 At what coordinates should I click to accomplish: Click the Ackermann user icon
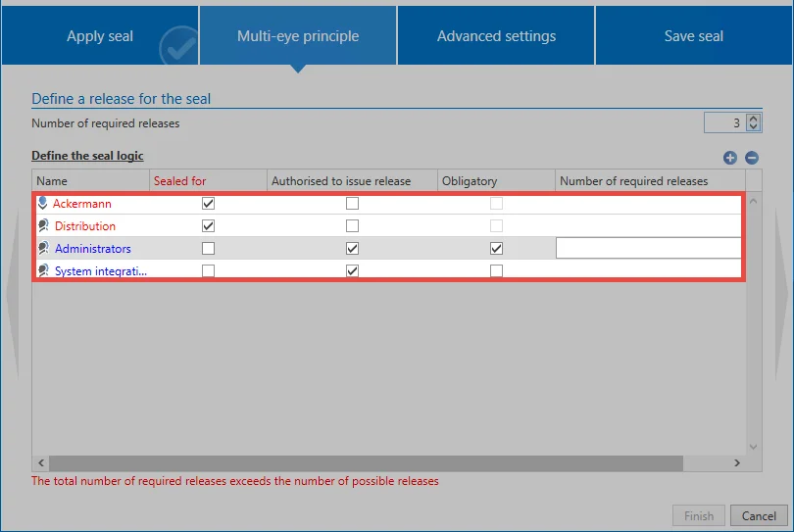point(42,203)
